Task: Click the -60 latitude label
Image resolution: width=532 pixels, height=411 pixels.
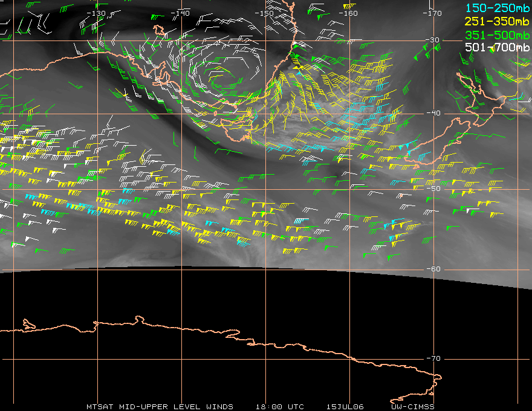Action: (x=433, y=269)
